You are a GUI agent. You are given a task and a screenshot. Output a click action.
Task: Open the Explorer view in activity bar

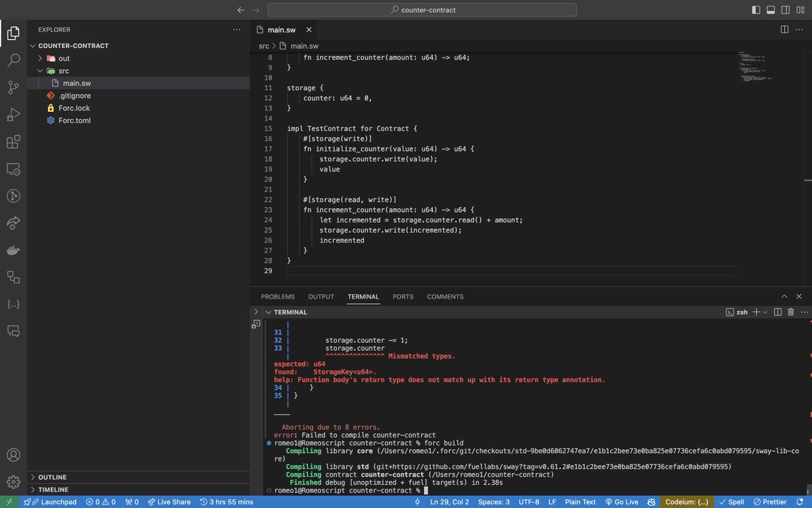click(13, 32)
